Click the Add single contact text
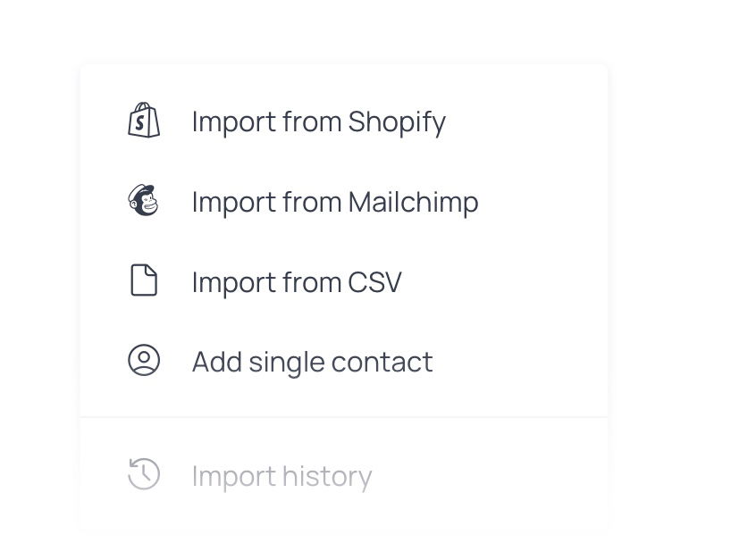The image size is (756, 560). point(312,361)
